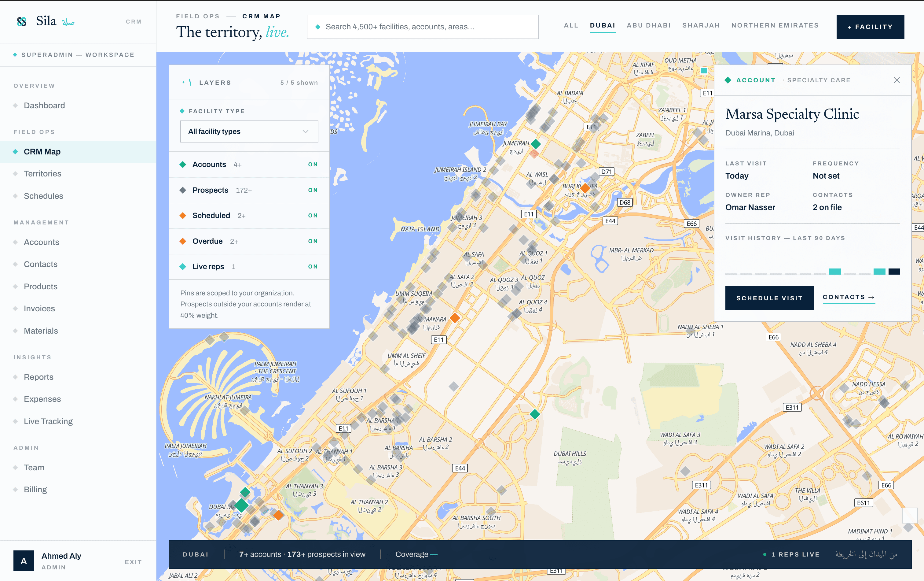Click orange pin near Al Manara
Viewport: 924px width, 581px height.
click(455, 318)
